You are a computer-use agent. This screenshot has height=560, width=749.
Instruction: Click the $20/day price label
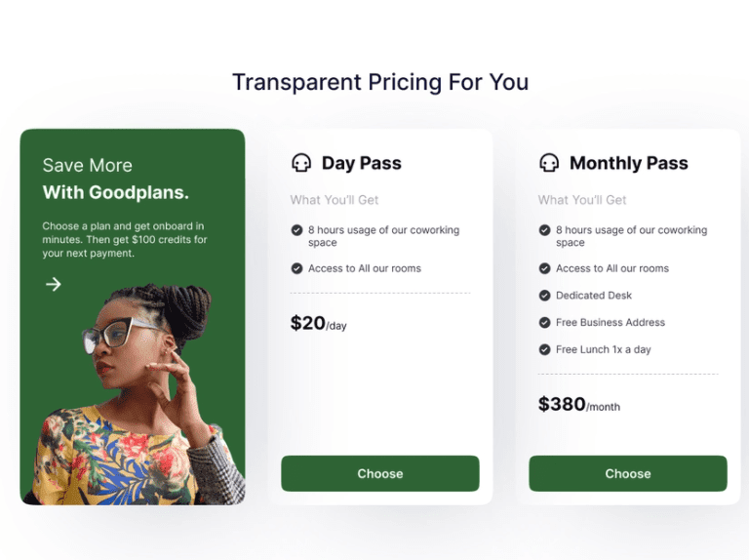[319, 324]
